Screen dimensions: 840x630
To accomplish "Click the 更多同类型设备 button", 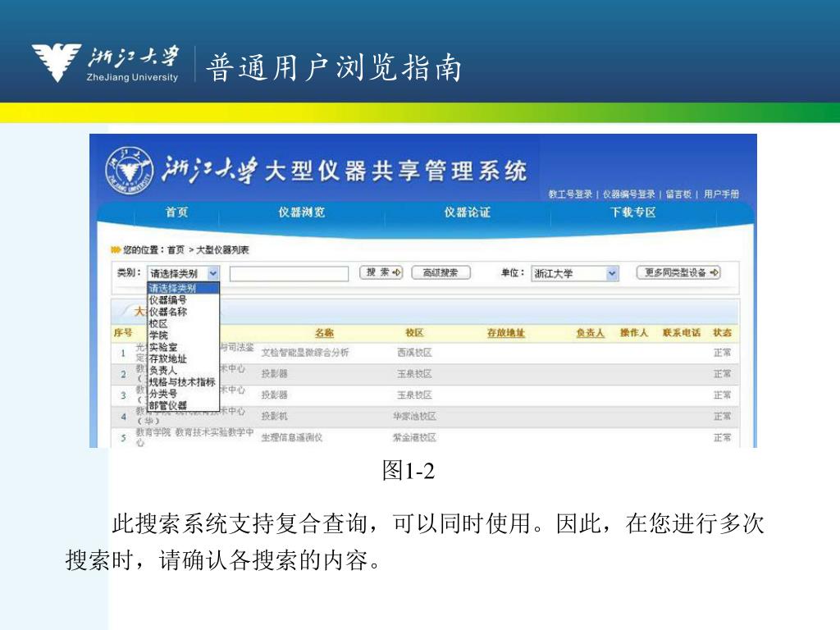I will [x=678, y=272].
